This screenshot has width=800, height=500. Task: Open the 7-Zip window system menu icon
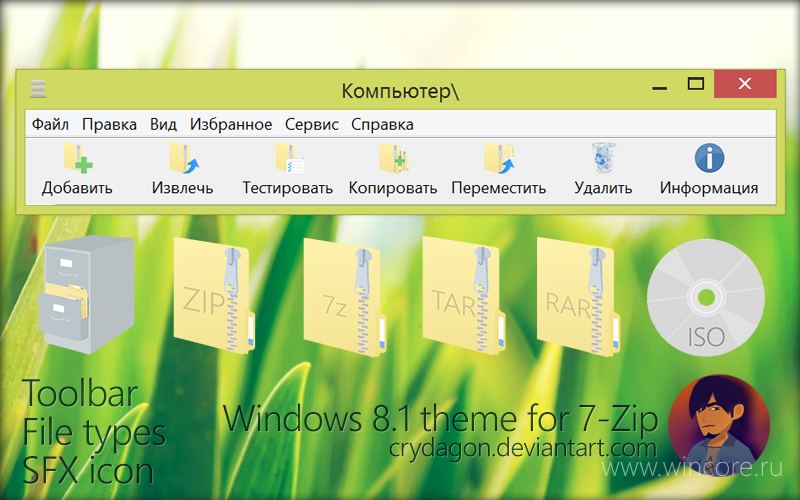point(38,89)
